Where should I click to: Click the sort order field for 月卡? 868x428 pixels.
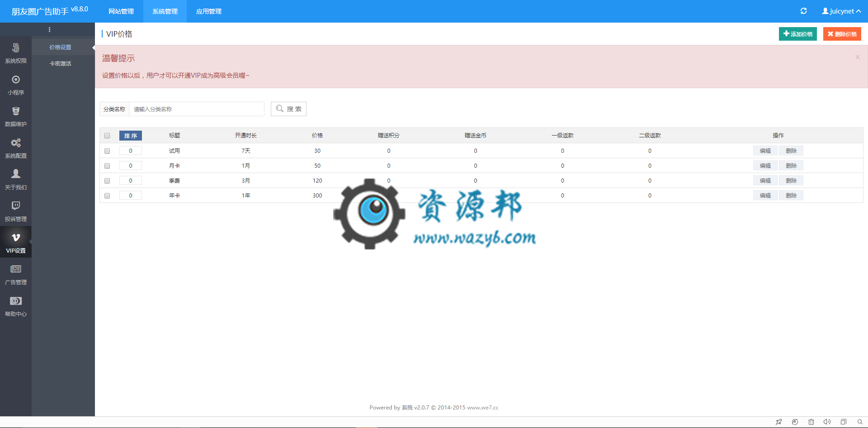(x=131, y=166)
